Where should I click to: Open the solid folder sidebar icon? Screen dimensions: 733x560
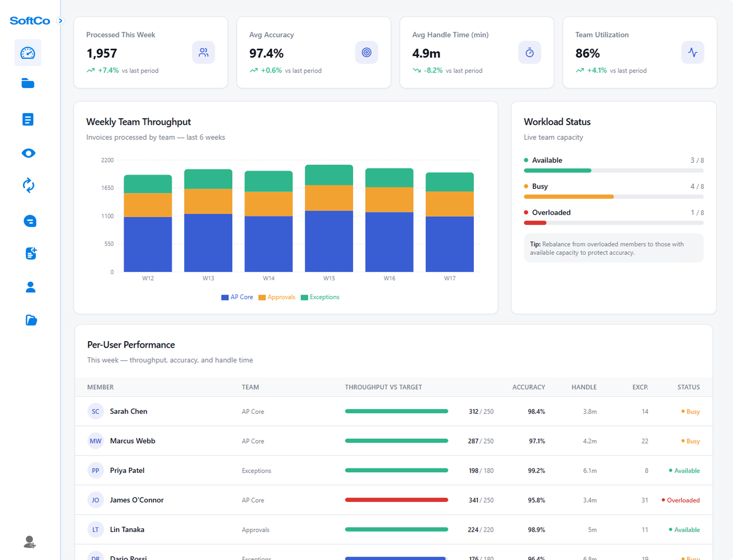click(x=28, y=83)
